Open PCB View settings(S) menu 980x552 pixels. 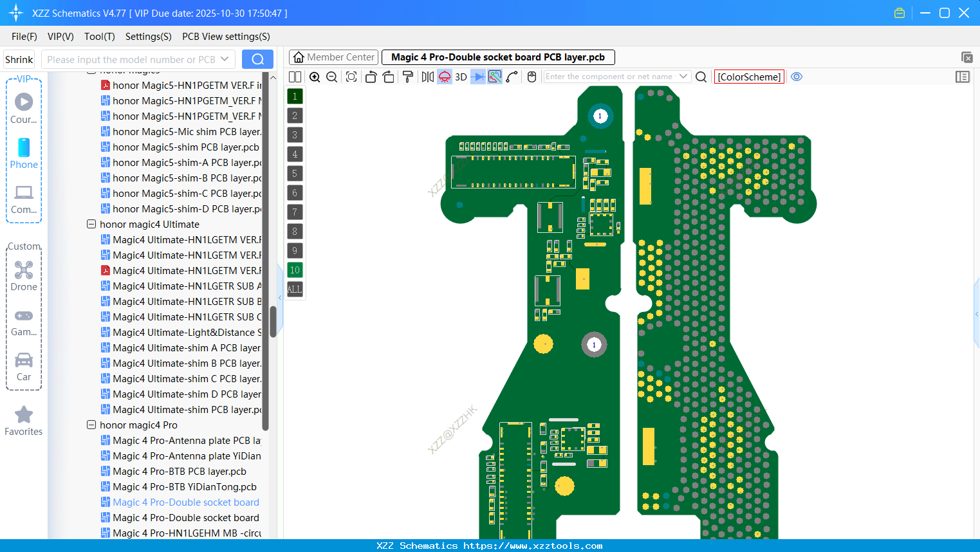[226, 37]
